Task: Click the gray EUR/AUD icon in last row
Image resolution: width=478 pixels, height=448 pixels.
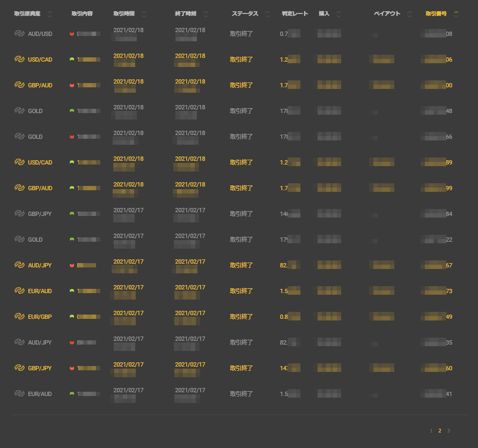Action: coord(19,394)
